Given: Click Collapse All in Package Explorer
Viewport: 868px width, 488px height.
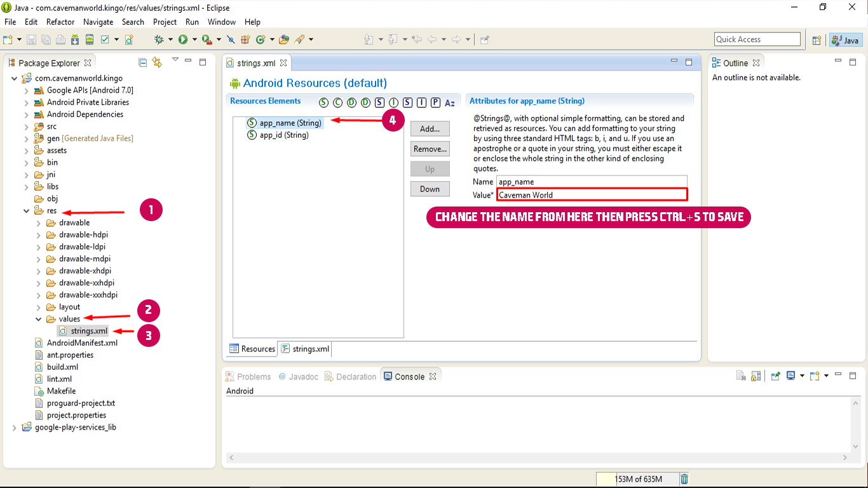Looking at the screenshot, I should point(143,62).
